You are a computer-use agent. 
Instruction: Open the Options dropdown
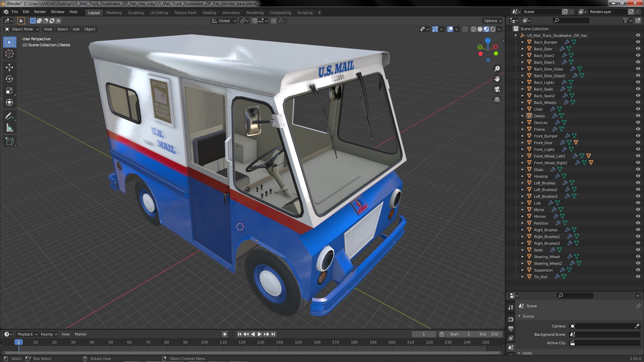pos(493,21)
